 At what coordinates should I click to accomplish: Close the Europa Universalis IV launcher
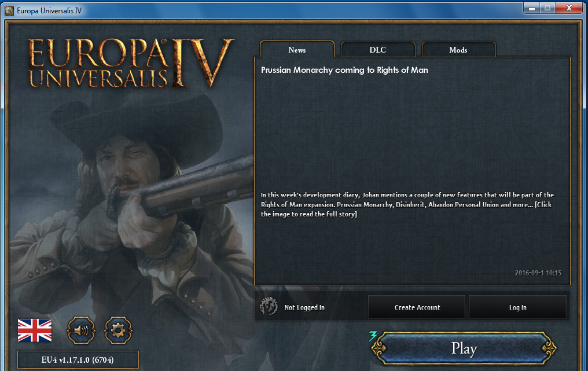pos(569,8)
